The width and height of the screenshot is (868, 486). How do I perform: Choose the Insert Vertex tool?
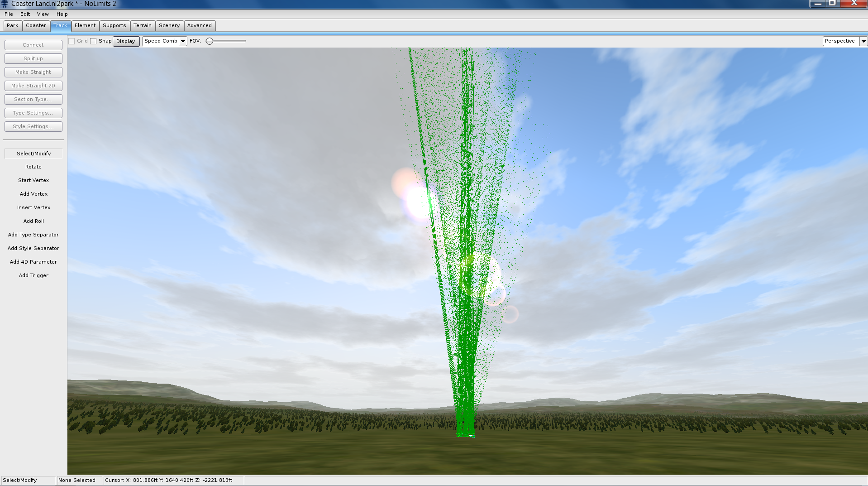[33, 207]
